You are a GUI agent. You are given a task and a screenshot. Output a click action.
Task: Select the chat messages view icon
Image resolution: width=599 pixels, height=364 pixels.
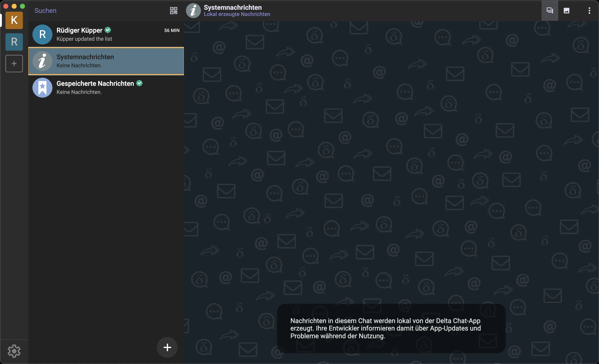pos(549,10)
